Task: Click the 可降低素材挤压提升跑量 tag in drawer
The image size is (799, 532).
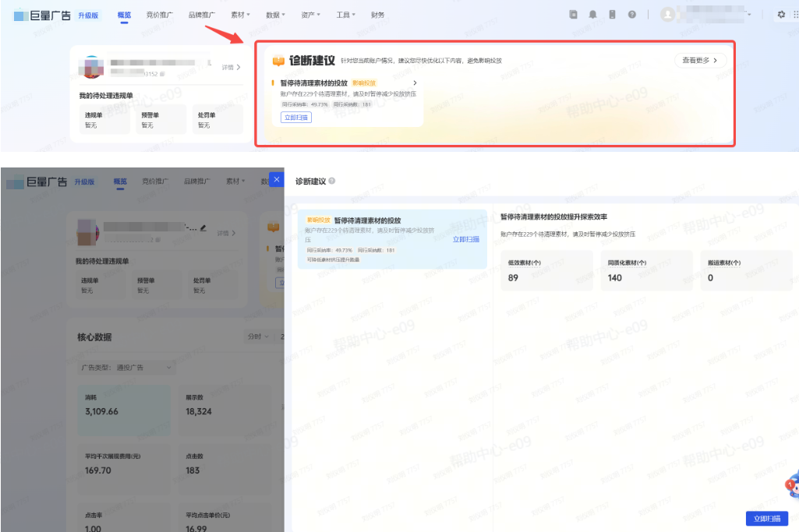Action: [x=334, y=259]
